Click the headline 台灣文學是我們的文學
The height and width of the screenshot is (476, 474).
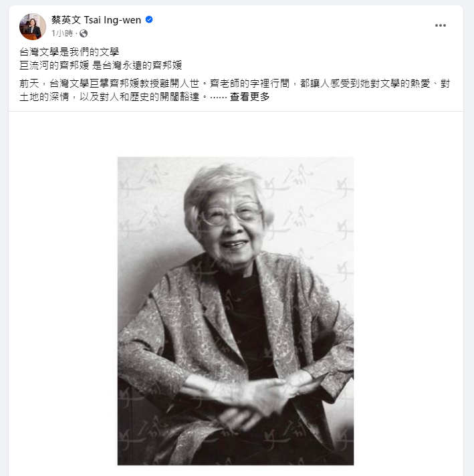pyautogui.click(x=70, y=52)
